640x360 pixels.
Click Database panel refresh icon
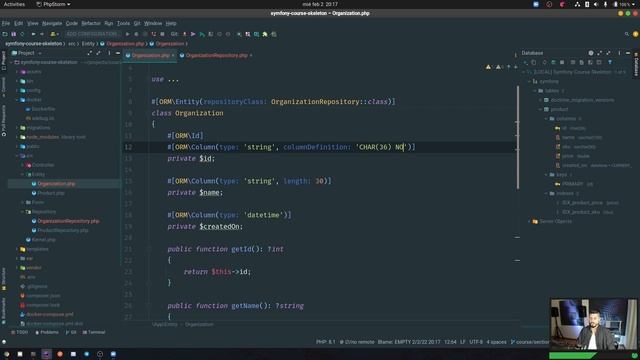544,62
